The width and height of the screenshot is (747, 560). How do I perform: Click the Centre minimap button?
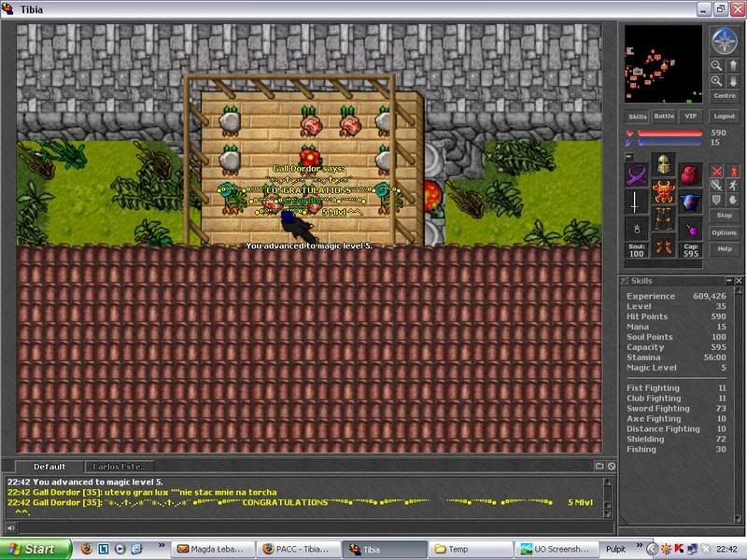725,96
